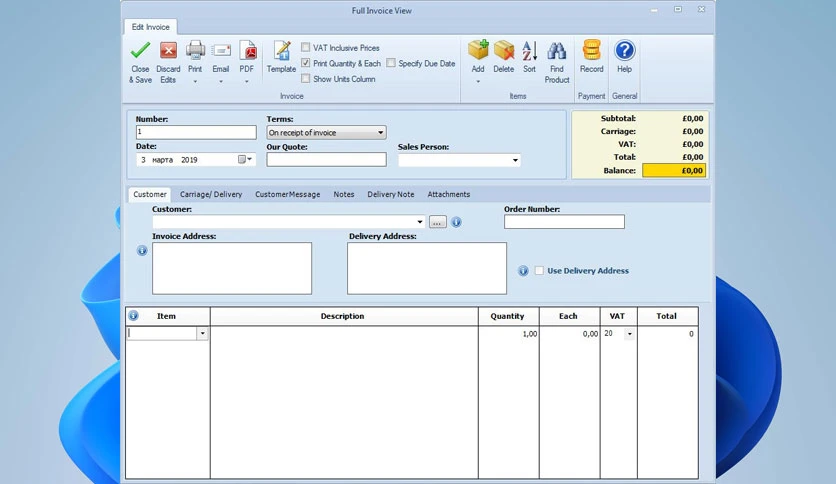Expand the Print dropdown arrow
The image size is (836, 484).
[195, 82]
